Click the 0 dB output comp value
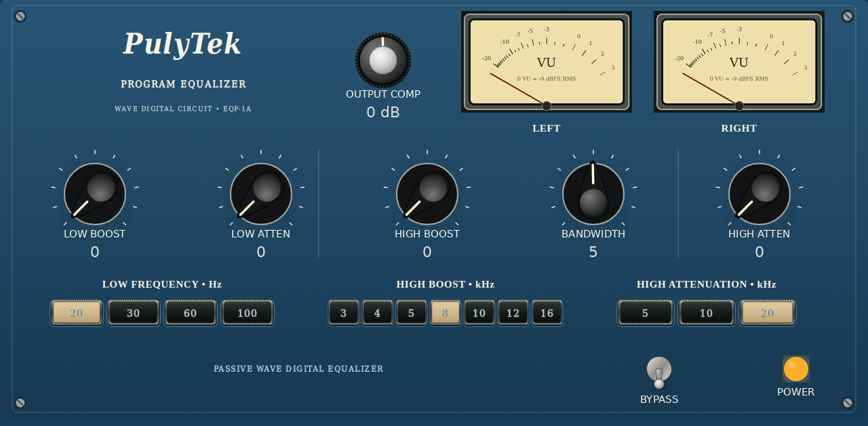The width and height of the screenshot is (868, 426). (383, 113)
